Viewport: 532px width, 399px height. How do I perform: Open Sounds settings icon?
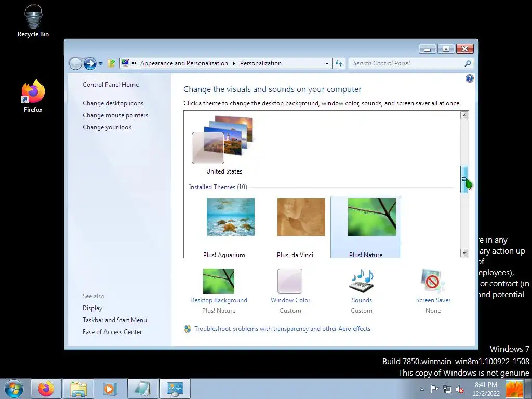(362, 281)
